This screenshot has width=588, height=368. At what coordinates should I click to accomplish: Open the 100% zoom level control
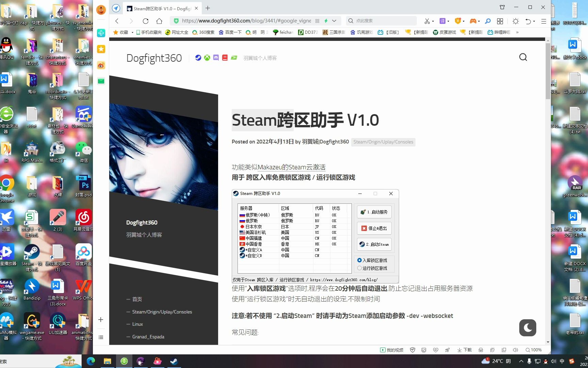pyautogui.click(x=534, y=350)
